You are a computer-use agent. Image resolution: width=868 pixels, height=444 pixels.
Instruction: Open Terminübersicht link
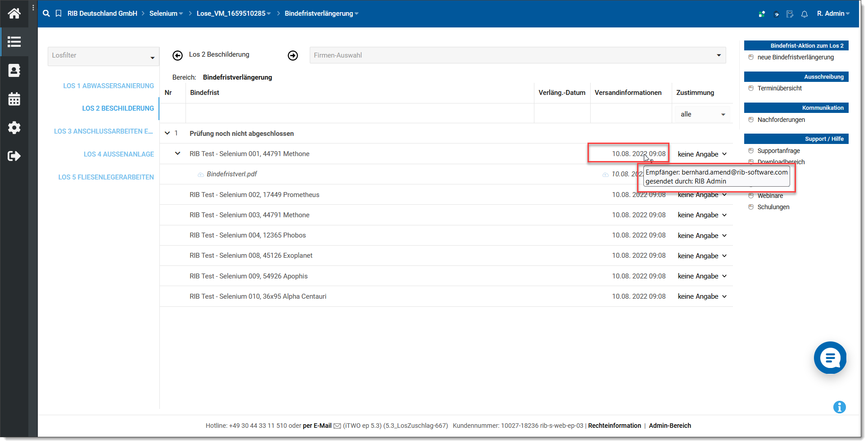pos(779,88)
